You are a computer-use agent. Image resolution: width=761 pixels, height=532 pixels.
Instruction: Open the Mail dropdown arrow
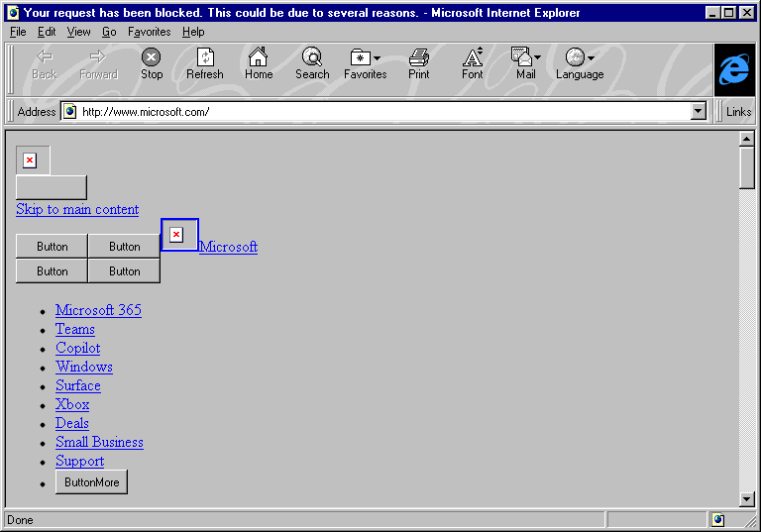(x=537, y=57)
